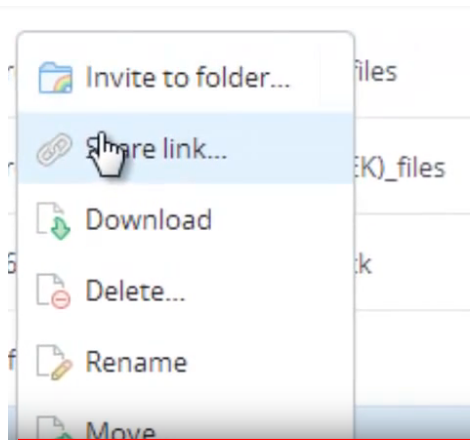Click the green arrow Download icon
This screenshot has height=440, width=470.
pyautogui.click(x=54, y=221)
